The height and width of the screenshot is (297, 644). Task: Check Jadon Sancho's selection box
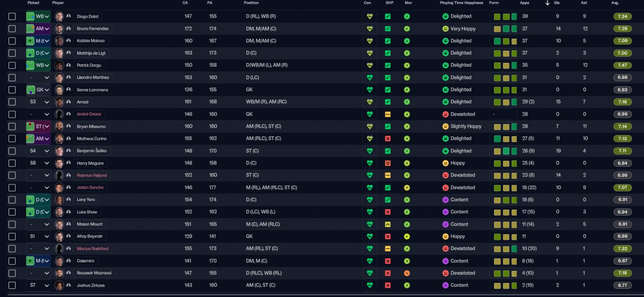pyautogui.click(x=12, y=187)
